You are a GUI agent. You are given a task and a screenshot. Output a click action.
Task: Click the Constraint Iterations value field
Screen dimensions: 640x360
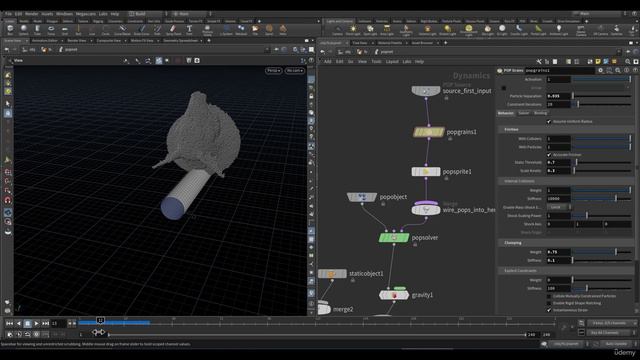558,104
